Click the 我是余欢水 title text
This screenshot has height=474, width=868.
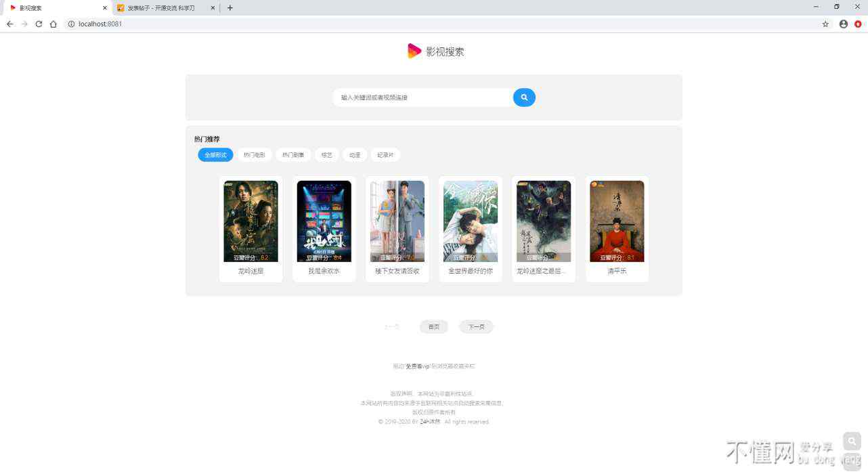324,271
